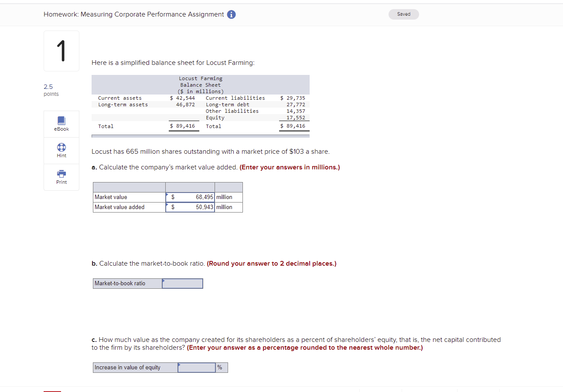Select the million label next to Market value

pyautogui.click(x=228, y=197)
